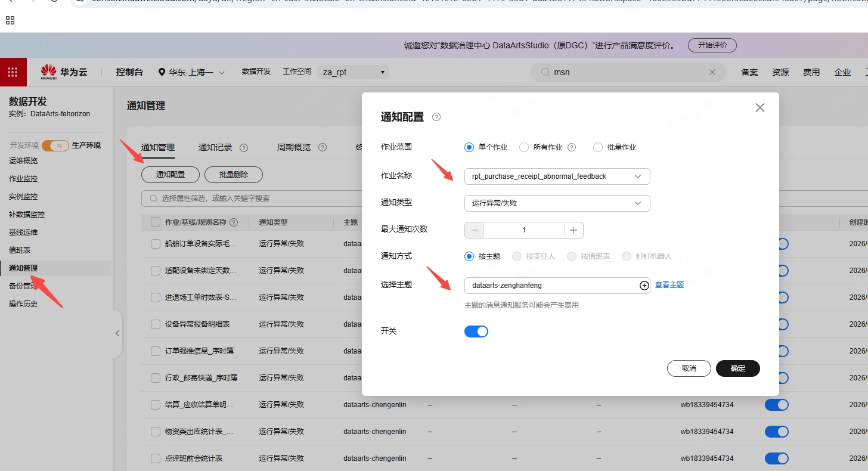Screen dimensions: 868x471
Task: Click the plus icon in 选择主题 field
Action: coord(644,286)
